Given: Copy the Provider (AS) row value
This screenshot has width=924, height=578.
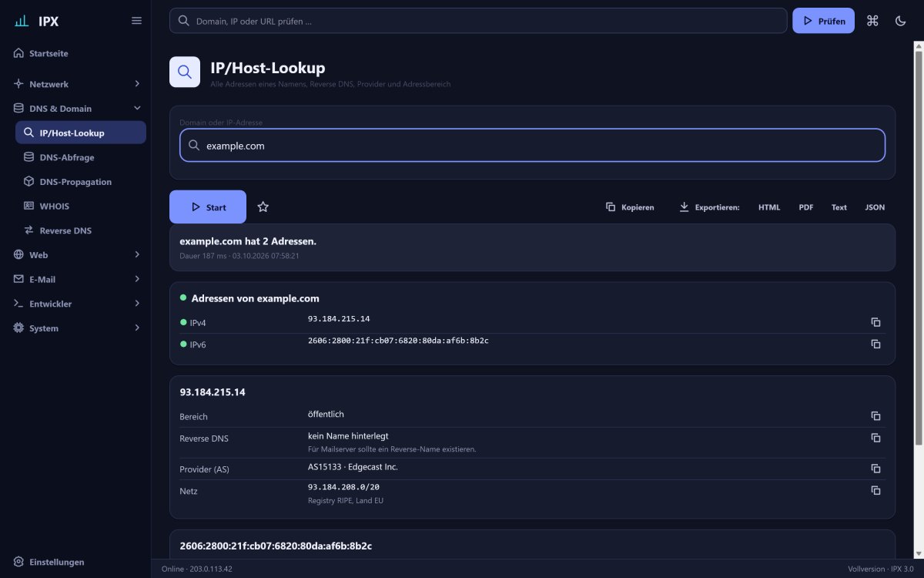Looking at the screenshot, I should (x=875, y=469).
